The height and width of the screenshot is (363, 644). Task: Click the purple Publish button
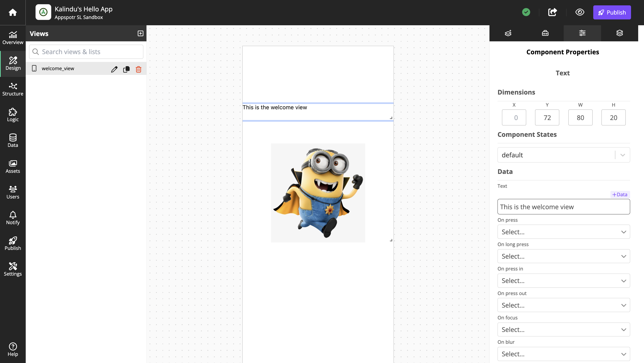[x=612, y=13]
